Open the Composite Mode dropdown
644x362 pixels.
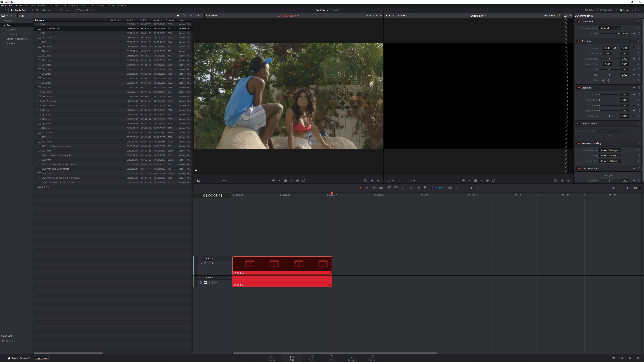point(610,28)
